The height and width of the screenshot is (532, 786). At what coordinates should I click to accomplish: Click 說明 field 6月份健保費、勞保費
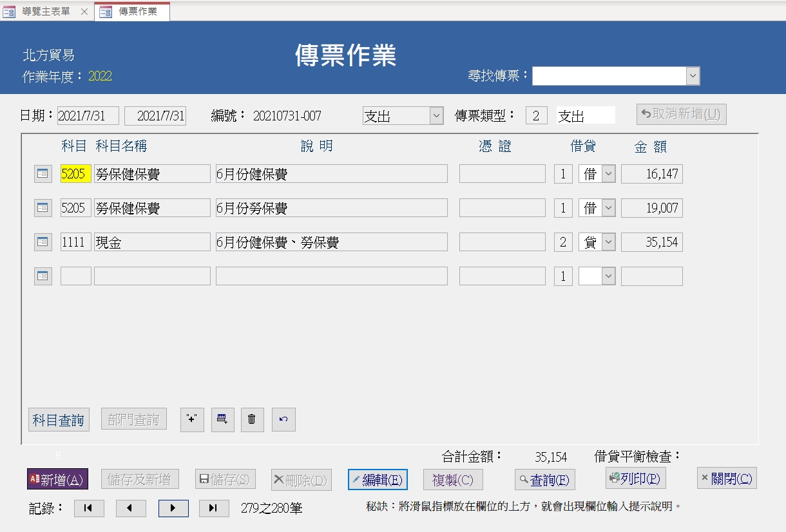(332, 242)
